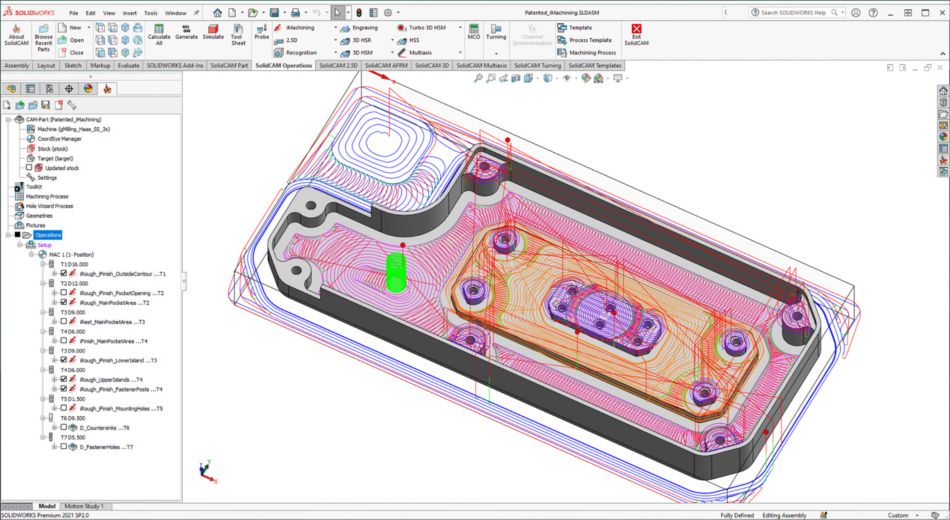Open SOLIDWORKS user login icon
Image resolution: width=950 pixels, height=520 pixels.
tap(855, 12)
